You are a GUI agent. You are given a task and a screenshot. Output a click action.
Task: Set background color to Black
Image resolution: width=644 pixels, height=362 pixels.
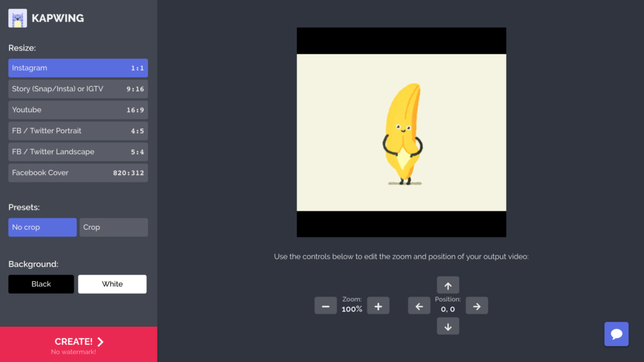[x=41, y=284]
